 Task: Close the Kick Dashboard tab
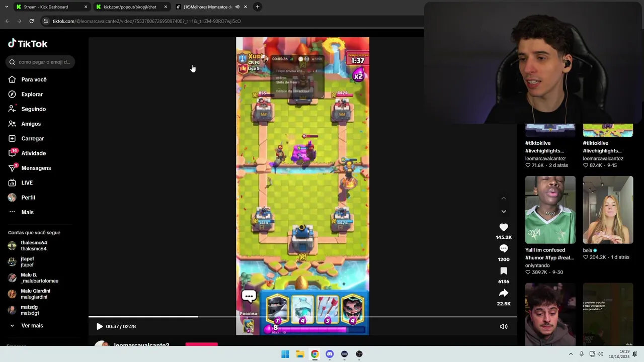click(86, 7)
